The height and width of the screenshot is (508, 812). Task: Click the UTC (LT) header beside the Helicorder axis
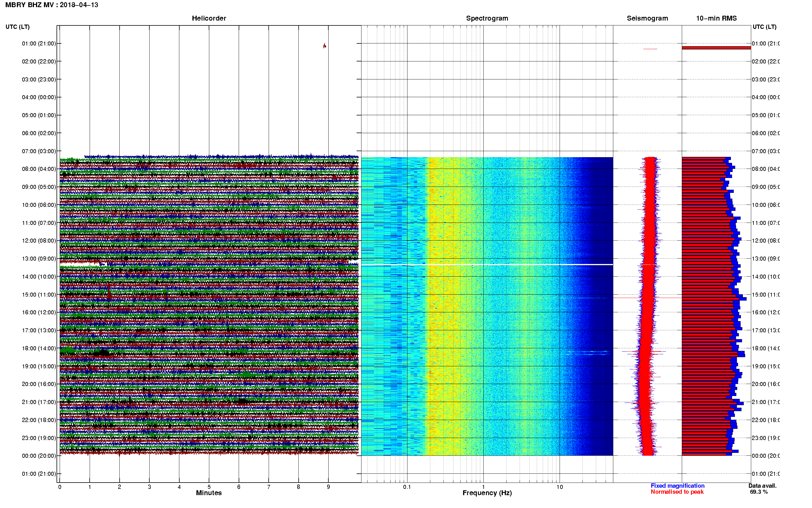pos(17,27)
